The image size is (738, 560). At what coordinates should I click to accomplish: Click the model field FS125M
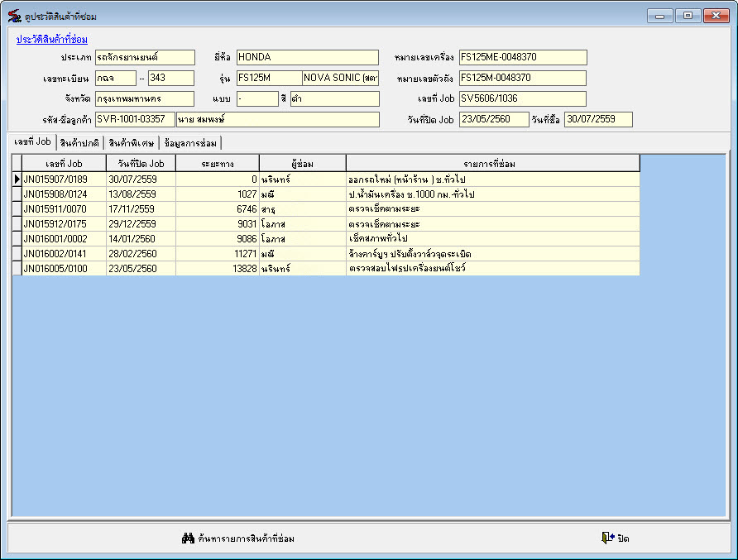click(x=269, y=78)
